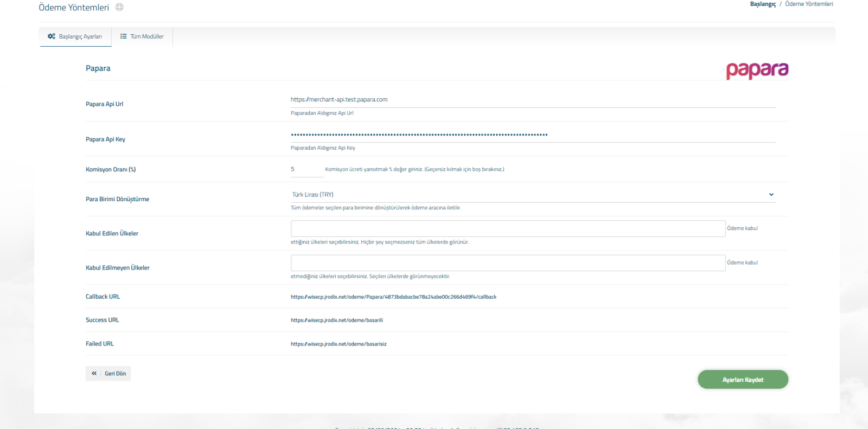
Task: Click the Papara Api Key label
Action: 105,139
